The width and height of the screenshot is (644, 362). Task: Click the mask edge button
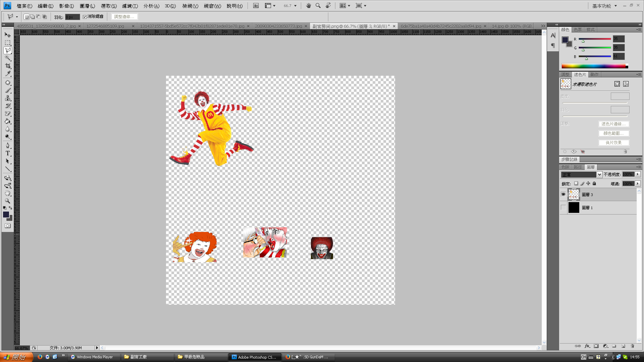point(613,124)
